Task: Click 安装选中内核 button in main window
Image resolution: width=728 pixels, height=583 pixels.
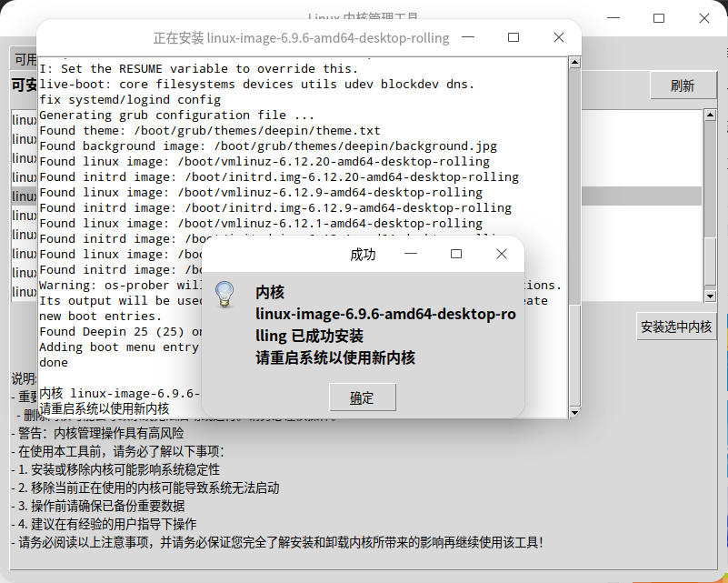Action: point(676,327)
